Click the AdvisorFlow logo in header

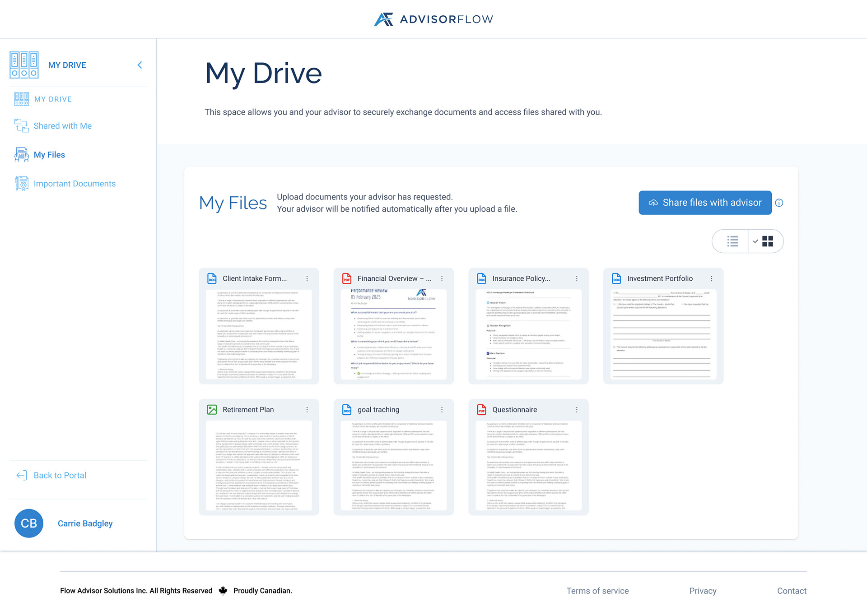coord(433,19)
